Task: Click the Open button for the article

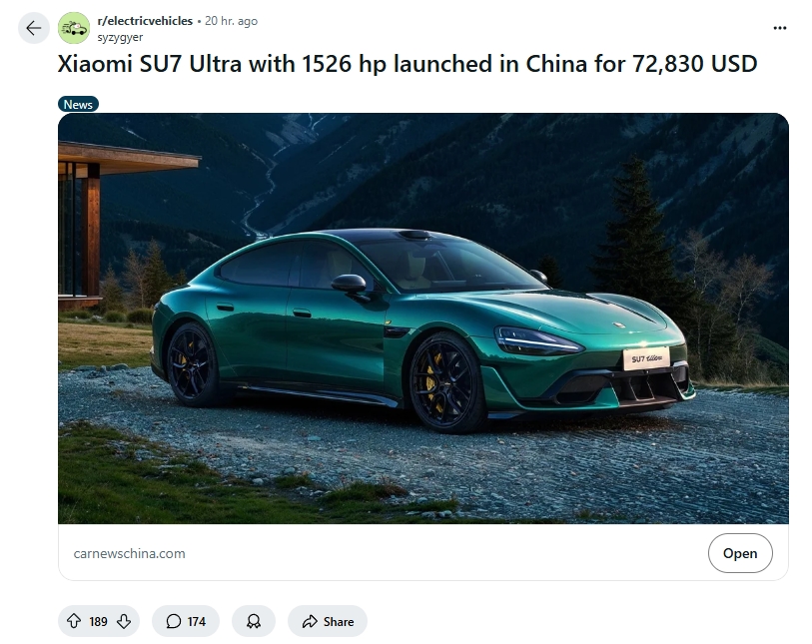Action: [740, 553]
